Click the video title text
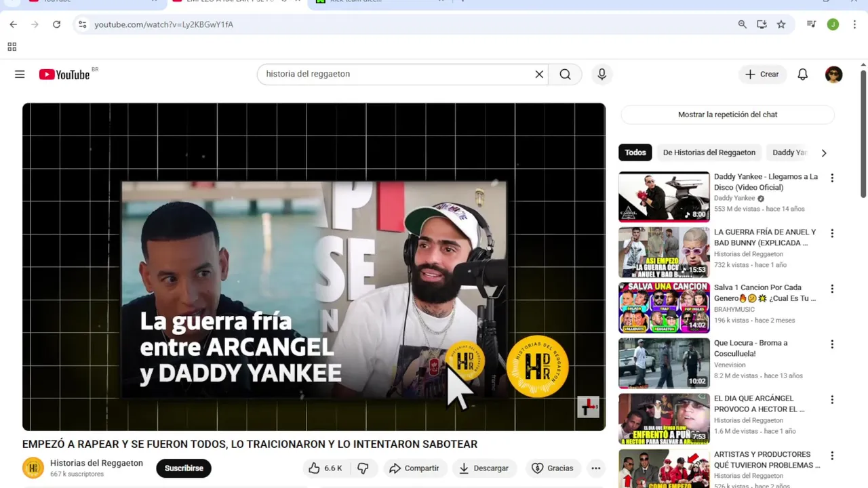Viewport: 868px width, 488px height. coord(250,445)
